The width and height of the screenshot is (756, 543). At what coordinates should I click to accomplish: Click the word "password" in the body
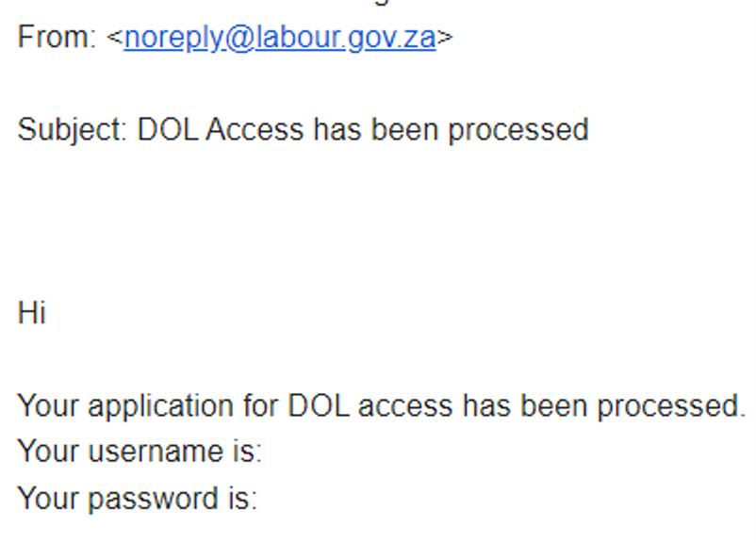(154, 500)
